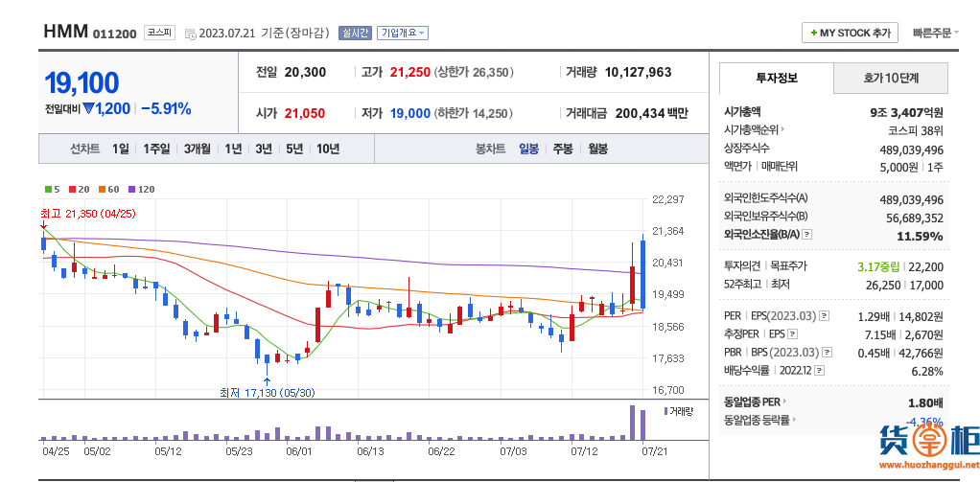Open the 기업개요 dropdown
Screen dimensions: 980x482
click(x=403, y=34)
